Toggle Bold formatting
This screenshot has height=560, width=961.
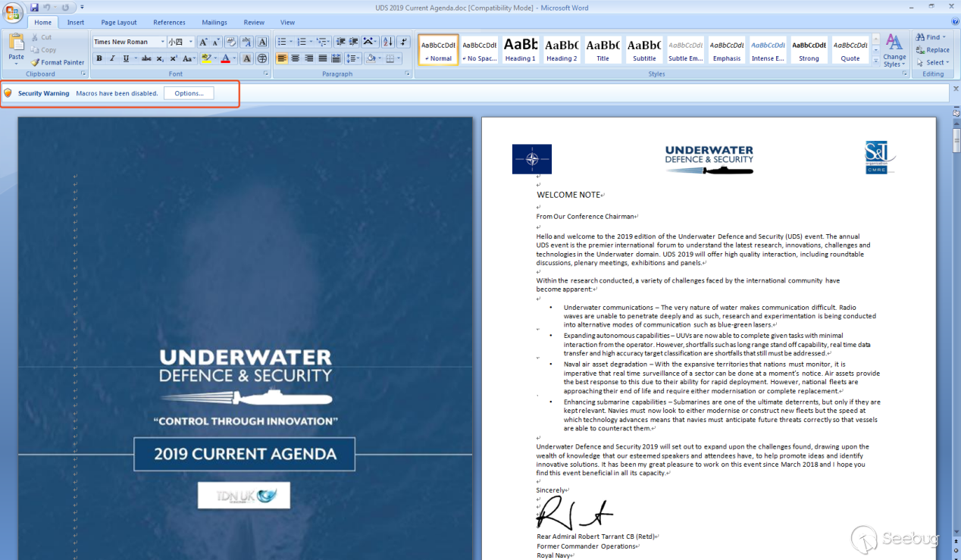tap(99, 58)
